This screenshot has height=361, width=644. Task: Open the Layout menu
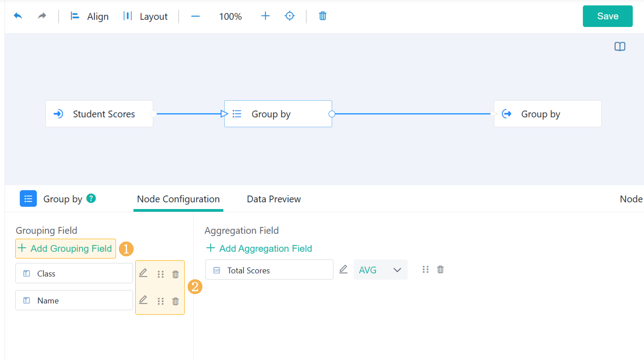click(145, 17)
